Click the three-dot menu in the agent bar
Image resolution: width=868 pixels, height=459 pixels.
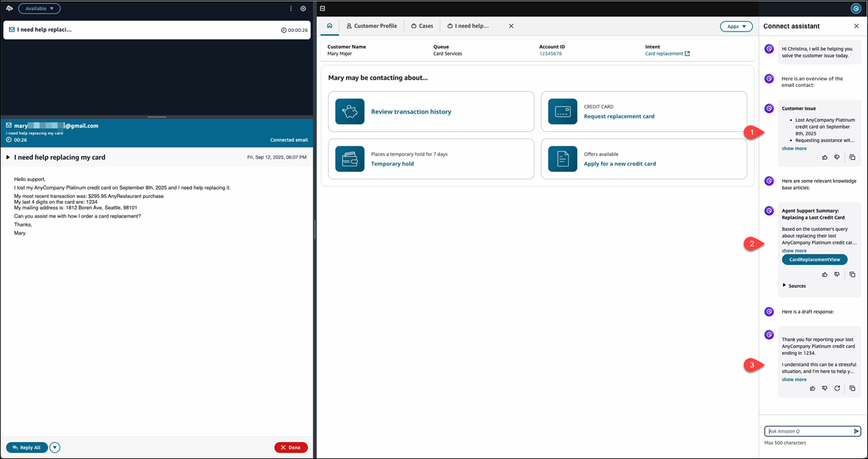(x=290, y=8)
